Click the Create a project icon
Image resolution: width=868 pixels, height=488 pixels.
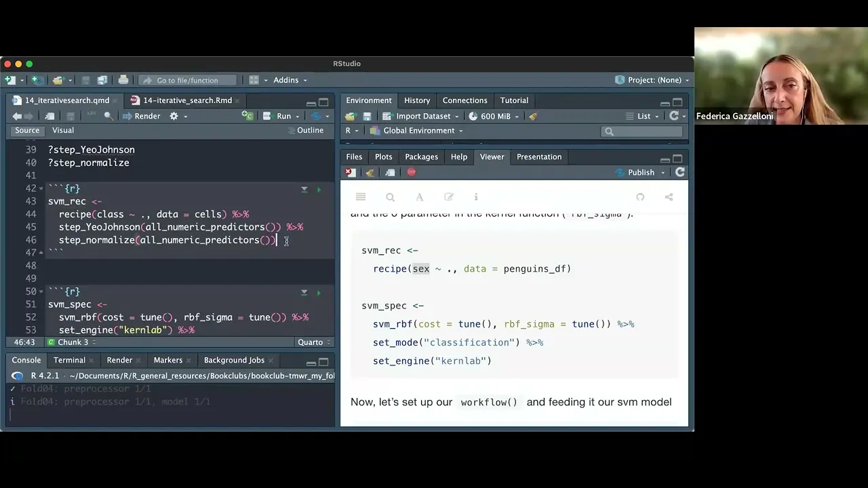click(x=37, y=80)
